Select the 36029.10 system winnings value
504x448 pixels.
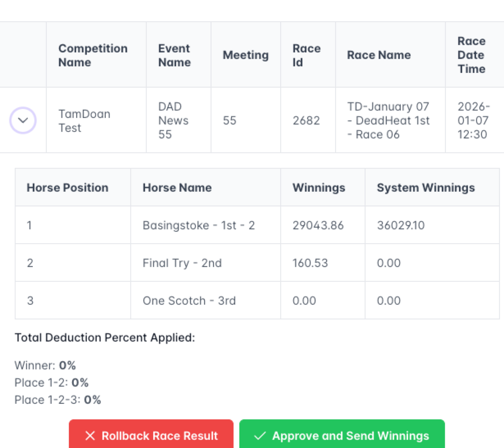click(401, 225)
